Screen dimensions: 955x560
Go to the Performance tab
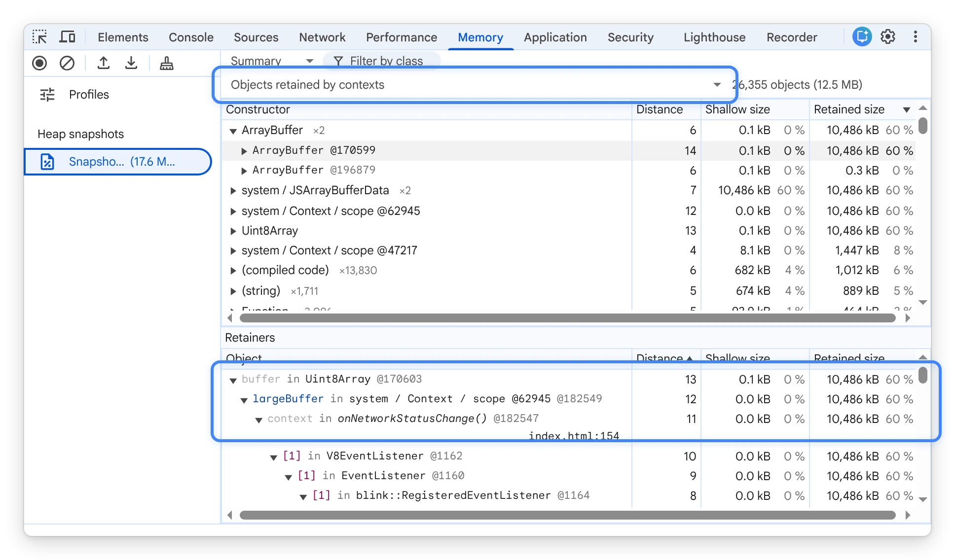(x=402, y=37)
